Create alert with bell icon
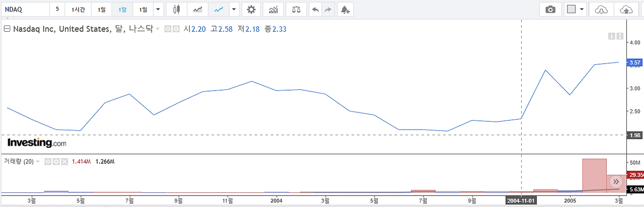 click(345, 10)
